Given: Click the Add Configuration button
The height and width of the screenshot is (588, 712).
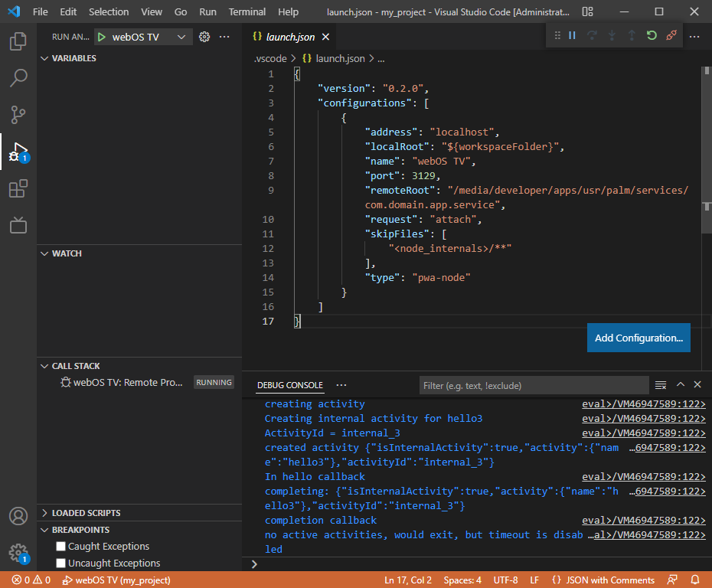Looking at the screenshot, I should pos(639,338).
